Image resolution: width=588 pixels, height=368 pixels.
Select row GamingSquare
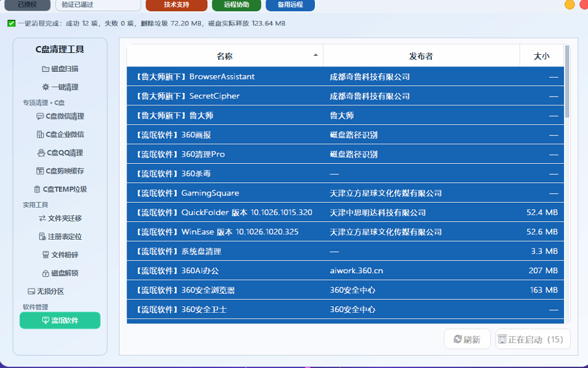click(346, 193)
